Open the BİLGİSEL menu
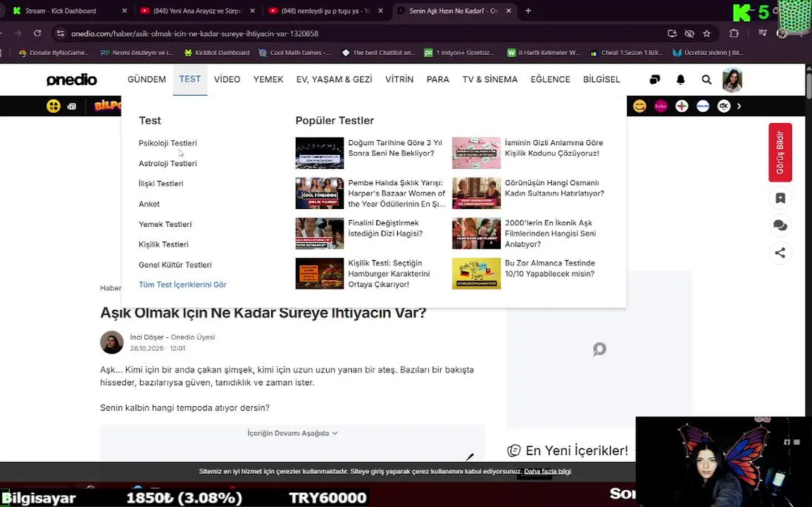812x507 pixels. tap(601, 80)
